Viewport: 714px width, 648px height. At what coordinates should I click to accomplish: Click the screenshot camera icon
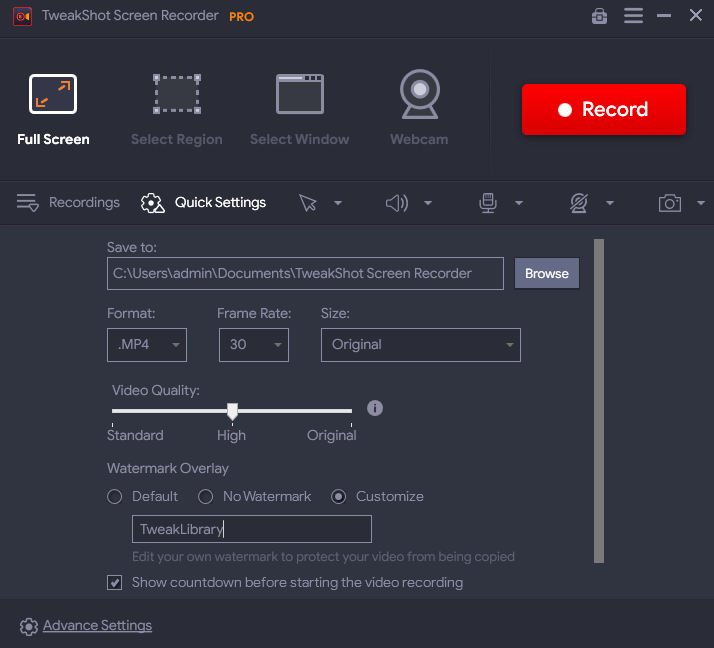click(670, 203)
